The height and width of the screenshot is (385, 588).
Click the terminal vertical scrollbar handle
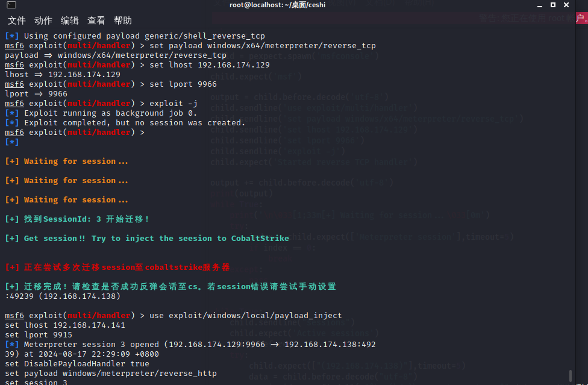coord(571,375)
